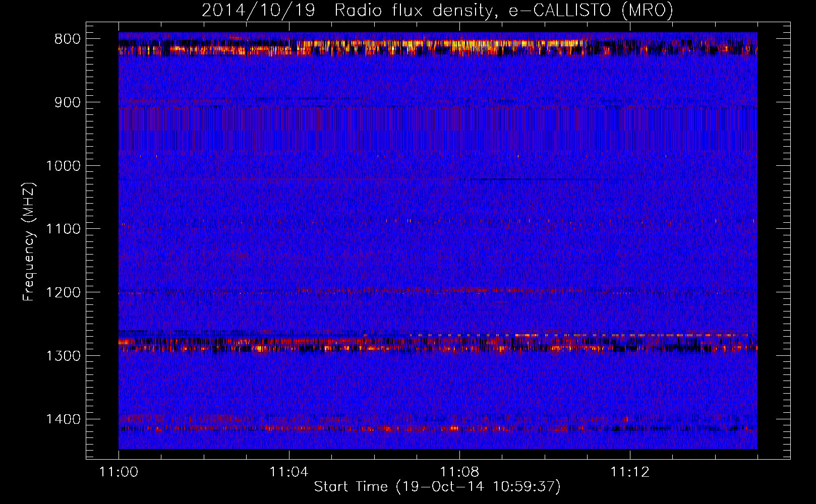The height and width of the screenshot is (504, 816).
Task: Click the '900' frequency axis label
Action: (x=68, y=102)
